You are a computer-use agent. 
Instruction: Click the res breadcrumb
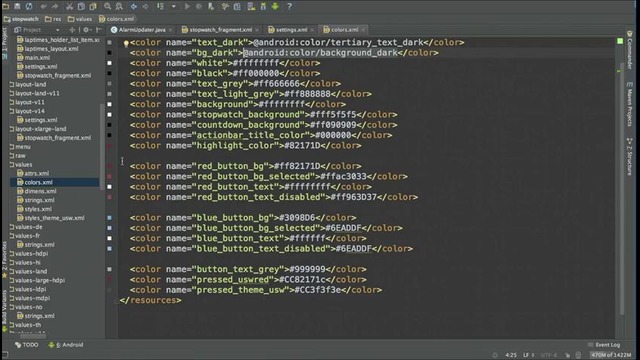53,19
